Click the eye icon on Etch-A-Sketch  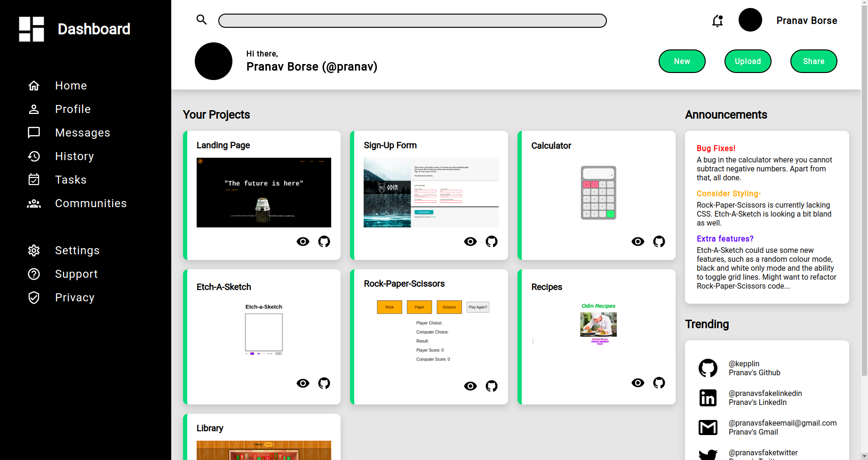[x=303, y=383]
